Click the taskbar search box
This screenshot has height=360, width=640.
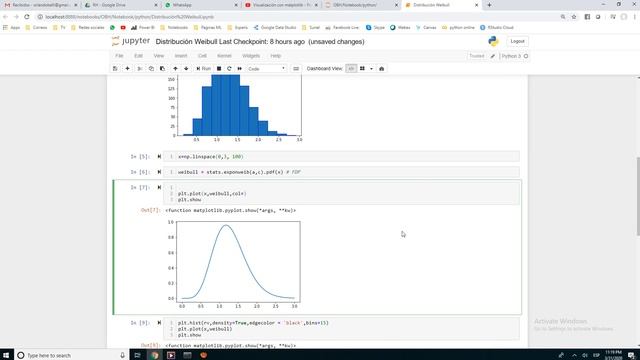[71, 355]
